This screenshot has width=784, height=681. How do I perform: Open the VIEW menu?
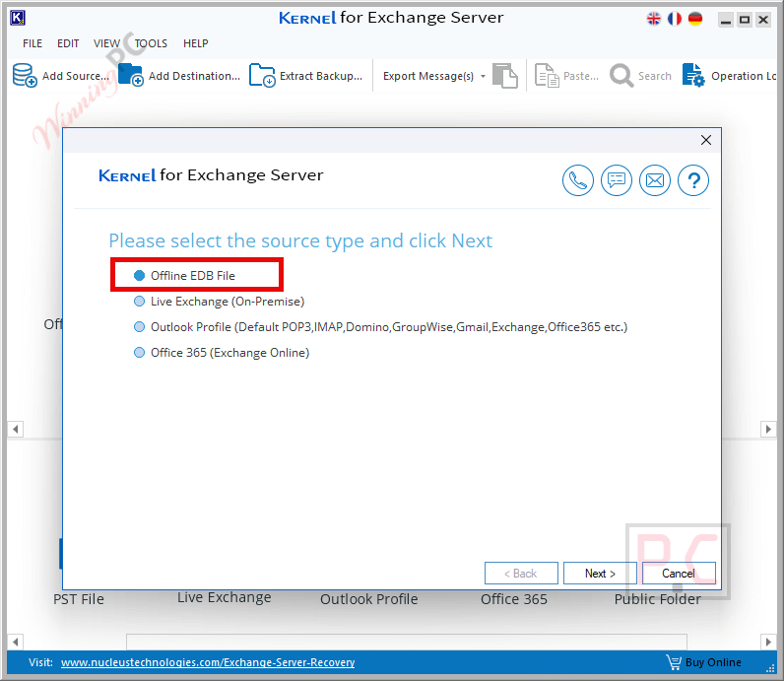pos(106,43)
